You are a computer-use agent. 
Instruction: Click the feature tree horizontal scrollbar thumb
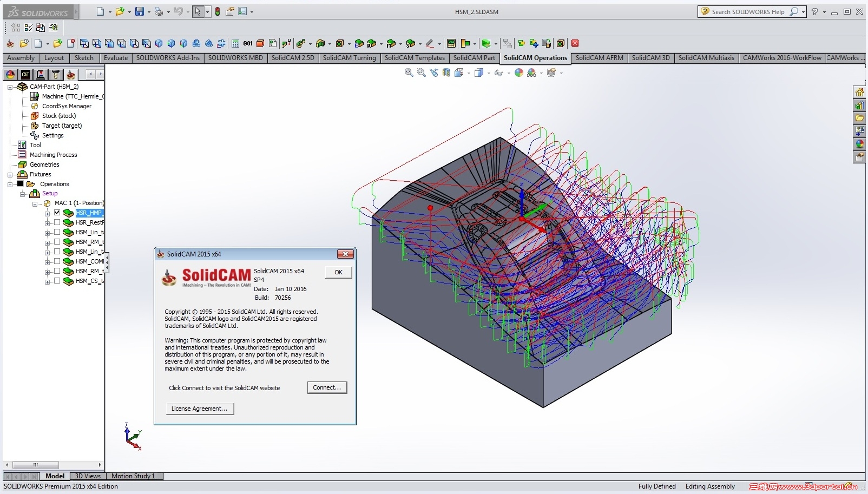(35, 465)
